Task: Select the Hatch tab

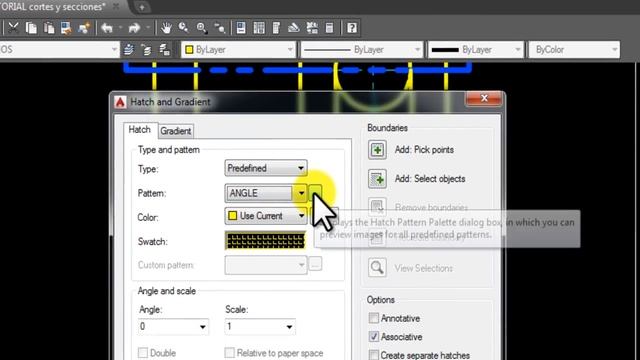Action: (x=140, y=130)
